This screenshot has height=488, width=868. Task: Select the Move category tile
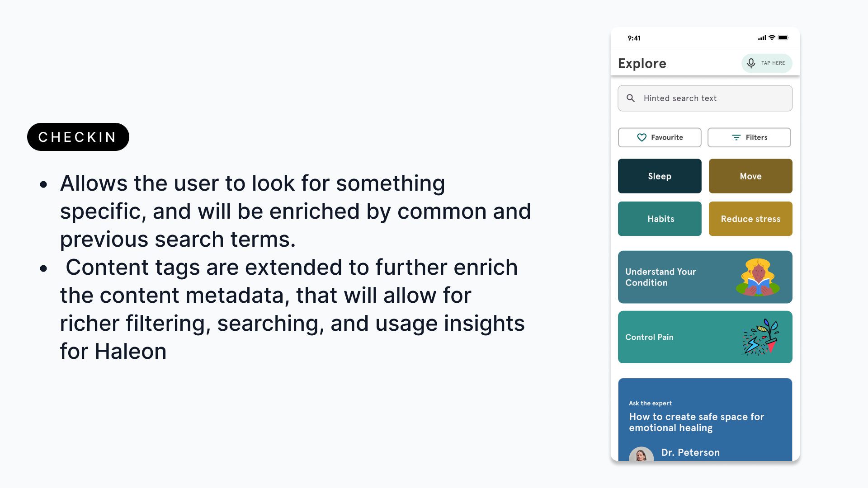click(x=750, y=176)
